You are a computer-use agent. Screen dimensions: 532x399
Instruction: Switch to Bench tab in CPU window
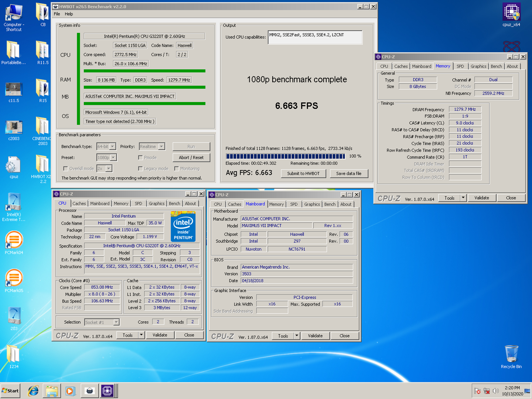point(174,204)
